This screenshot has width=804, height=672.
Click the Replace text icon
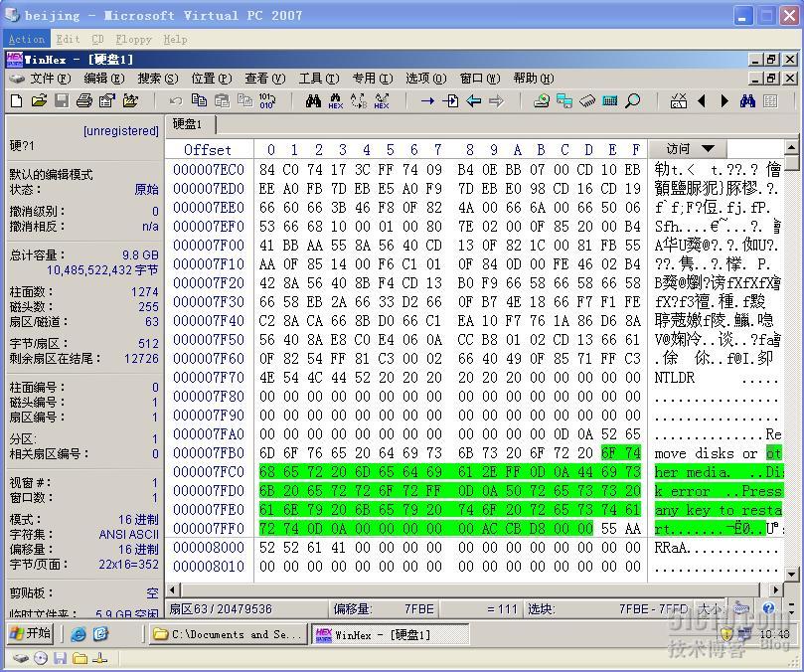pyautogui.click(x=359, y=101)
